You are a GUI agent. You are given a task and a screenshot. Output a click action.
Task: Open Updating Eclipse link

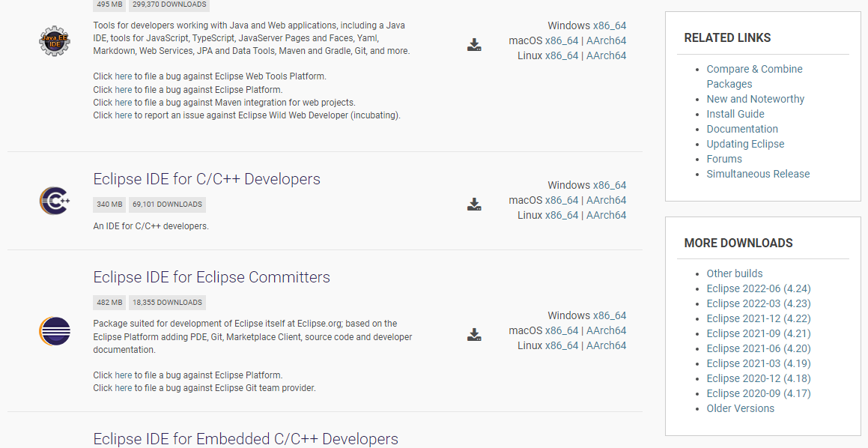click(745, 143)
